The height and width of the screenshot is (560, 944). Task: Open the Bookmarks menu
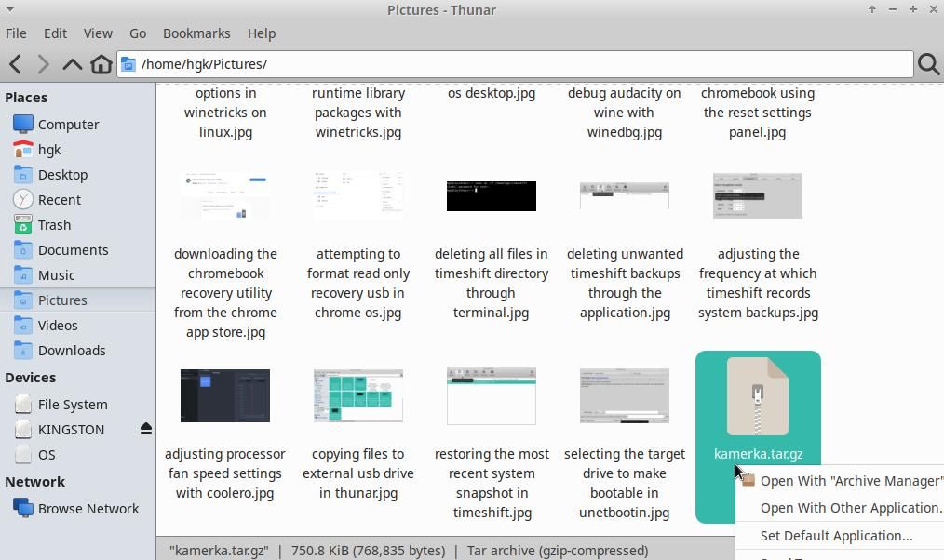tap(196, 33)
